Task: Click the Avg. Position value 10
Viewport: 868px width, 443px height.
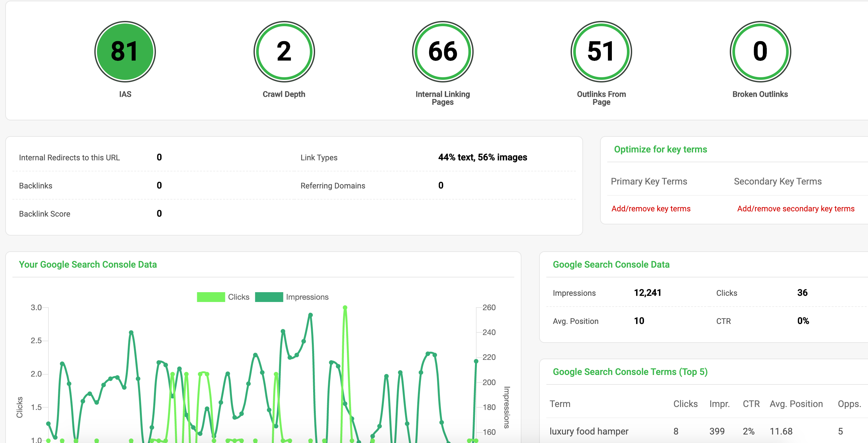Action: (x=639, y=321)
